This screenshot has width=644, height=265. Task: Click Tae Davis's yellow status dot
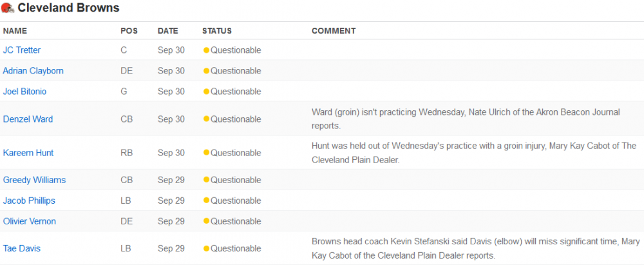pos(206,248)
